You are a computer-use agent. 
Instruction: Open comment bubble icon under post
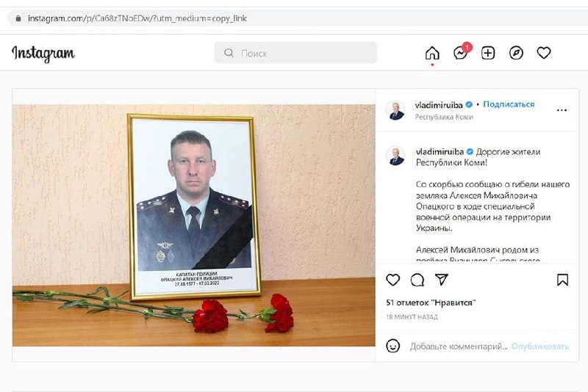tap(417, 280)
